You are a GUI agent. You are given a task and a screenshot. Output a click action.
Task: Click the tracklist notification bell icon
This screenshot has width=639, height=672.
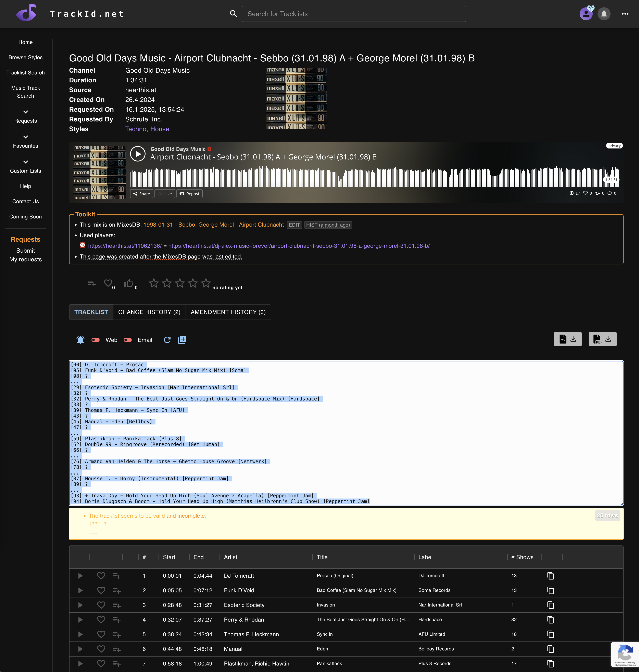(x=80, y=340)
